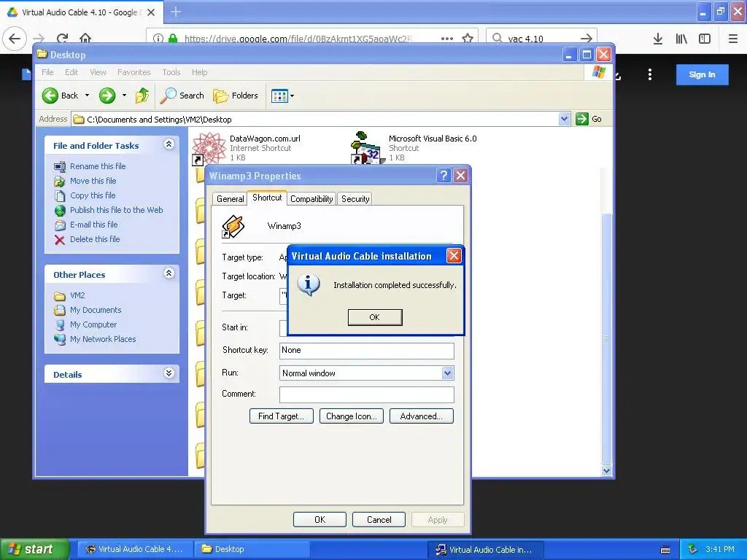Click the Shortcut key field showing None

click(x=366, y=351)
